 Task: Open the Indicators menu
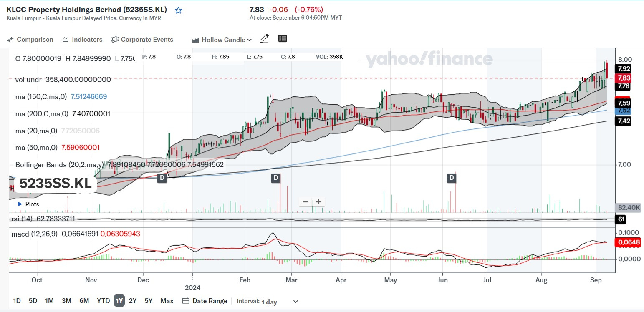(82, 40)
